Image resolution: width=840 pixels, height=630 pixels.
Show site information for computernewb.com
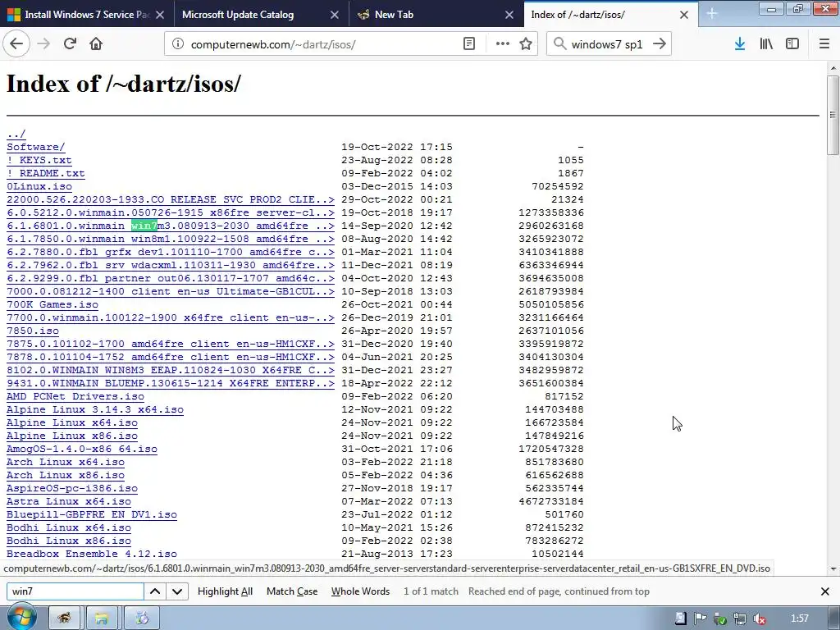(178, 44)
